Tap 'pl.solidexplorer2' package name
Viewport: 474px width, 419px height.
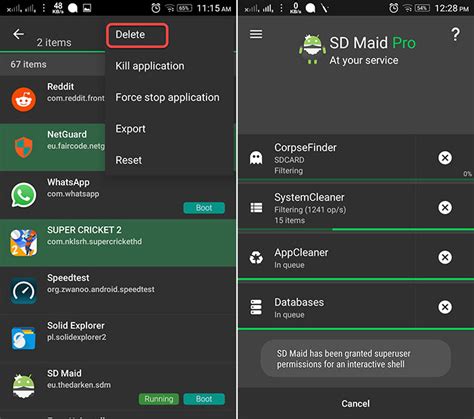click(77, 337)
